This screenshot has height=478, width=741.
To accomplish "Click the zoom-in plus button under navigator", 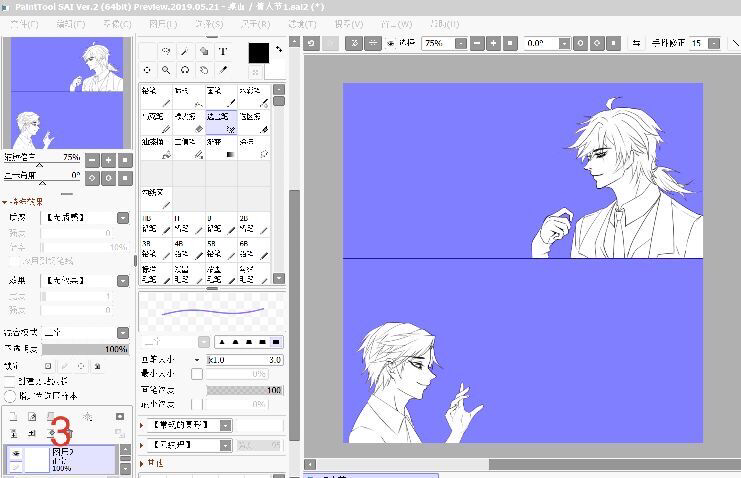I will (108, 160).
